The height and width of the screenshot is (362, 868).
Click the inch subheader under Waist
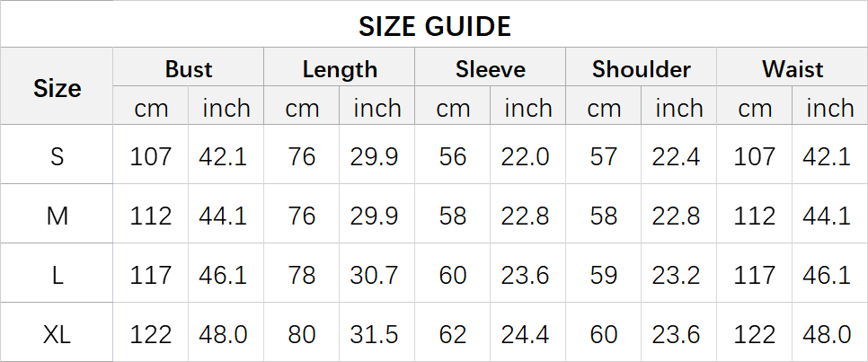830,109
